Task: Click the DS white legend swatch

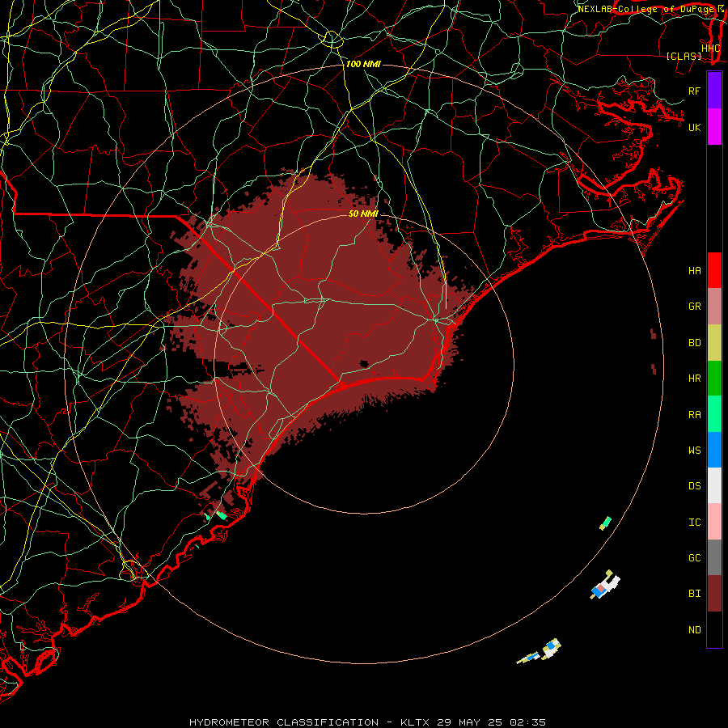Action: click(x=714, y=485)
